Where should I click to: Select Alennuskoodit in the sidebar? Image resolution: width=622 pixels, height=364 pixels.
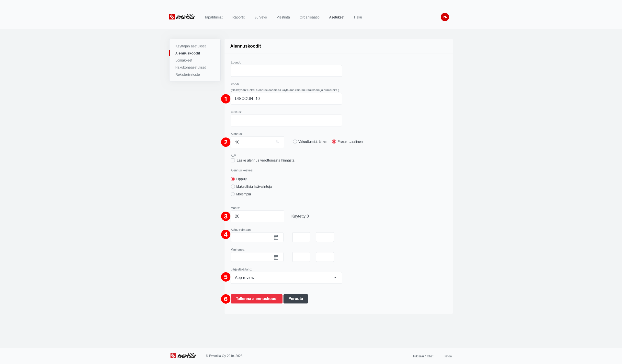188,53
